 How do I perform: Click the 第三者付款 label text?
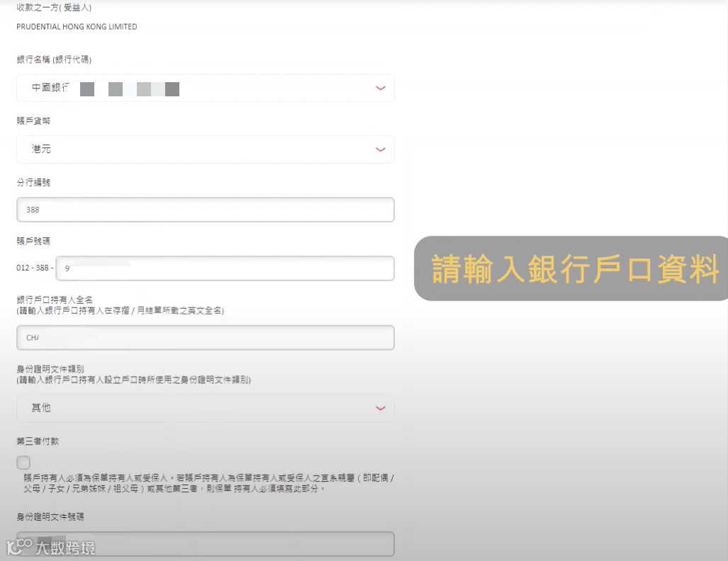(38, 441)
